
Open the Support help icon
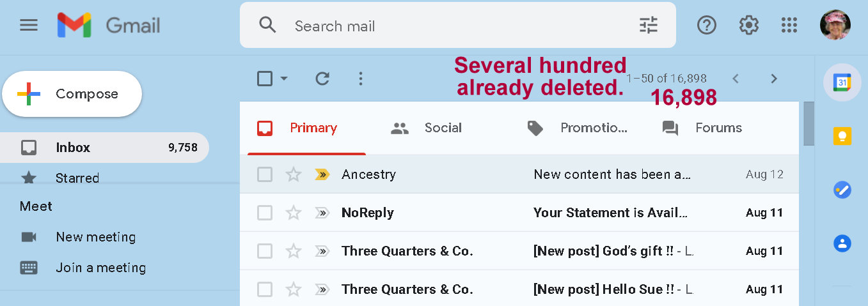click(707, 26)
